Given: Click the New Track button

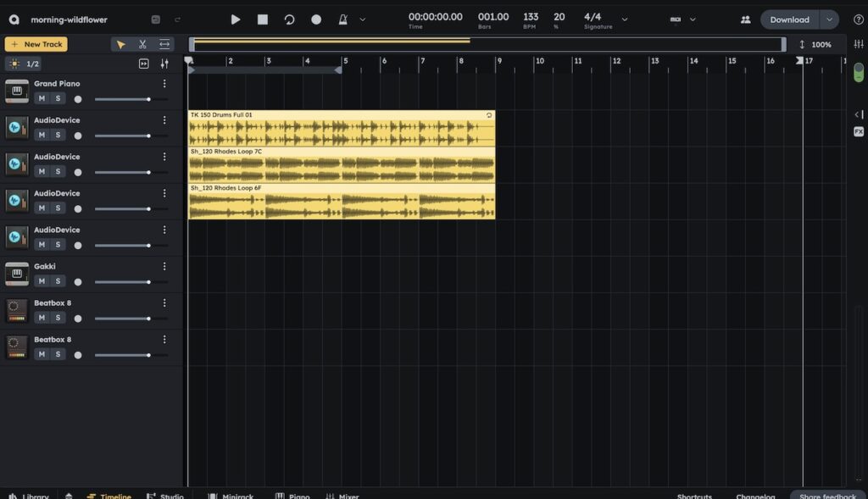Looking at the screenshot, I should click(36, 44).
